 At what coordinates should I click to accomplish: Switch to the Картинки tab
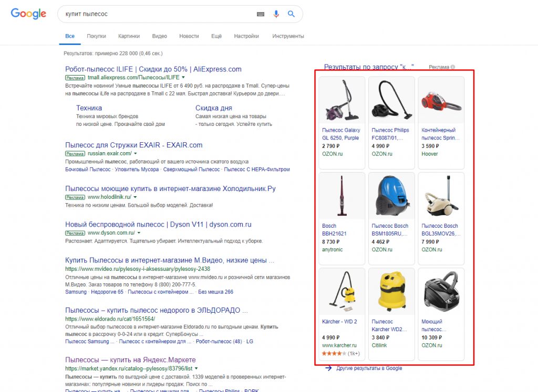point(129,36)
